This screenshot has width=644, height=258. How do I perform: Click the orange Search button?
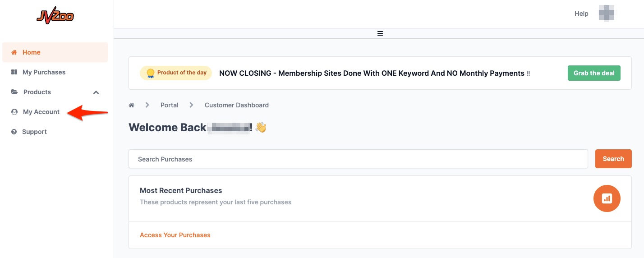coord(613,159)
